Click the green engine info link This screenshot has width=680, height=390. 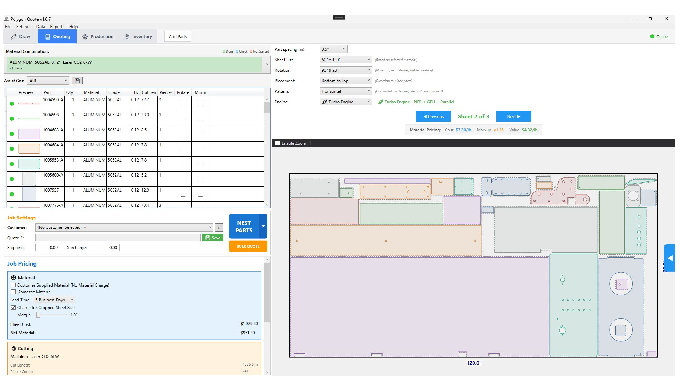416,102
